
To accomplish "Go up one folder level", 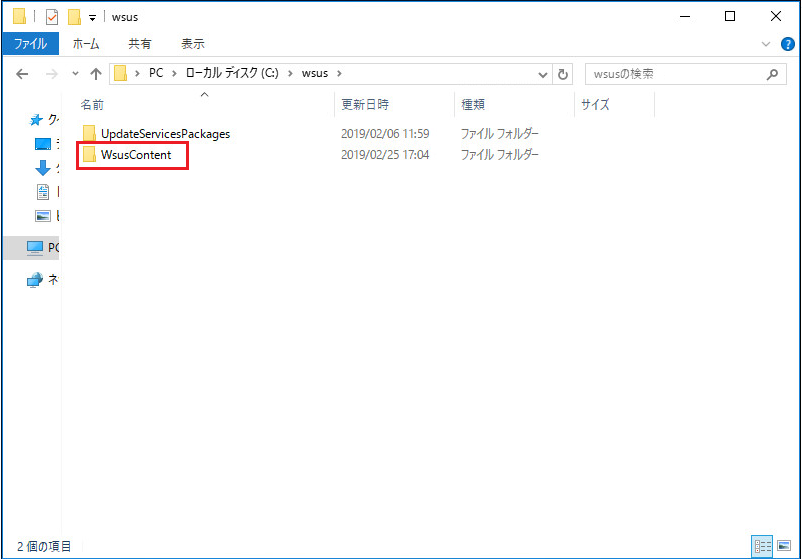I will click(96, 74).
